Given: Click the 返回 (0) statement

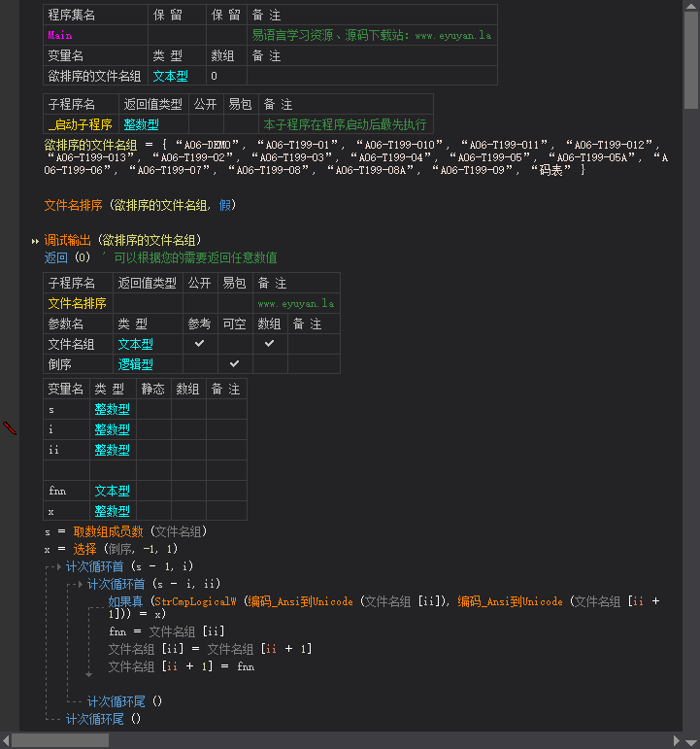Looking at the screenshot, I should 67,258.
